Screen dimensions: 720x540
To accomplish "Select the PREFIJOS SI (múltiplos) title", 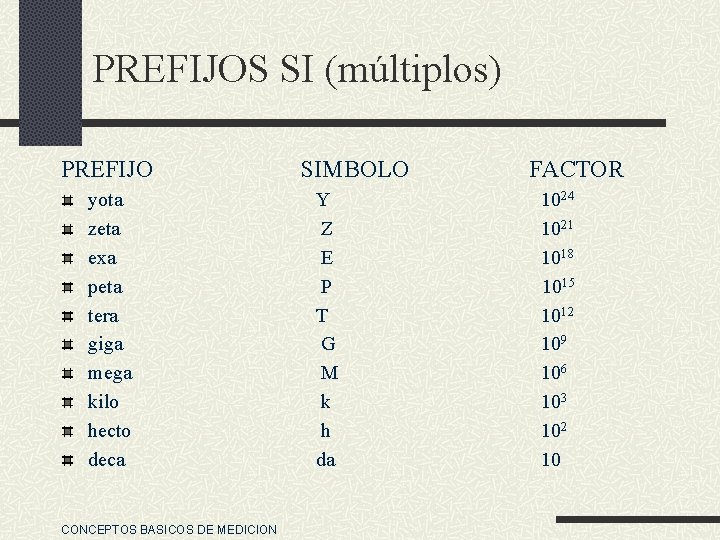I will point(297,70).
